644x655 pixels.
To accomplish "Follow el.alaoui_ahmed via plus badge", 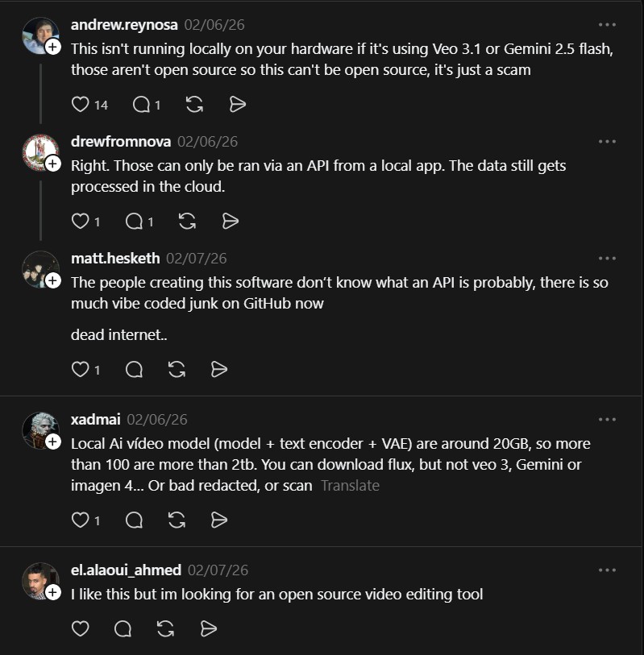I will 53,592.
